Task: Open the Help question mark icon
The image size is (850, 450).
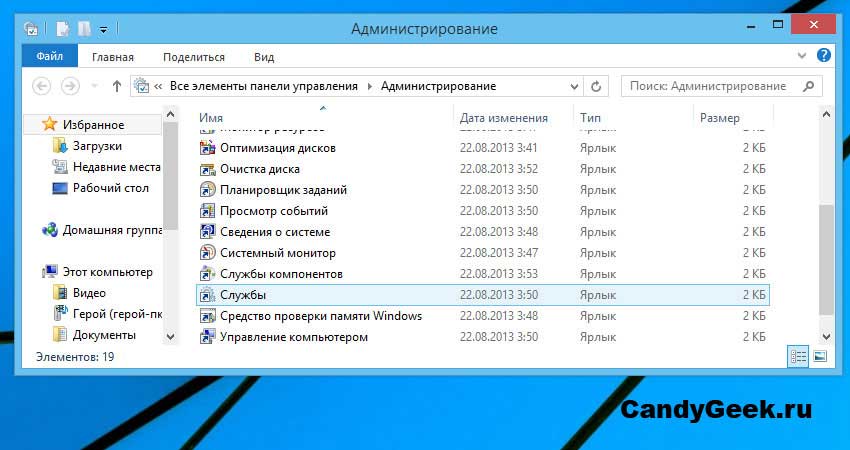Action: coord(823,55)
